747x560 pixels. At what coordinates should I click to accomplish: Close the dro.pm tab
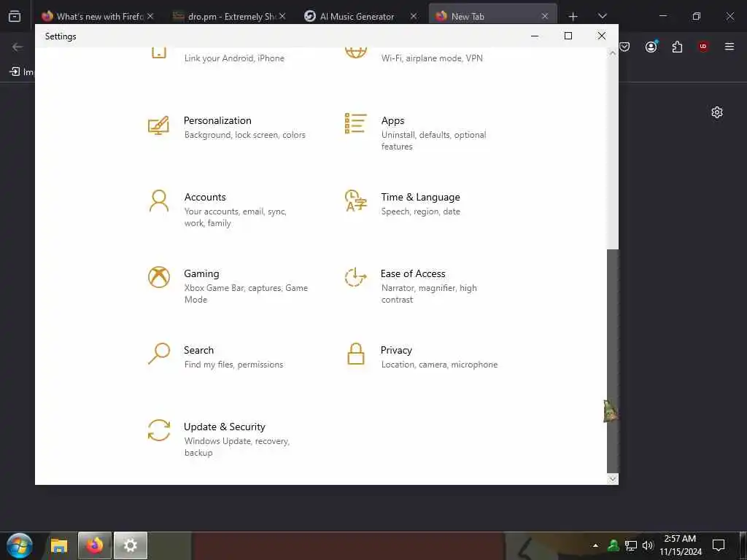[x=282, y=16]
